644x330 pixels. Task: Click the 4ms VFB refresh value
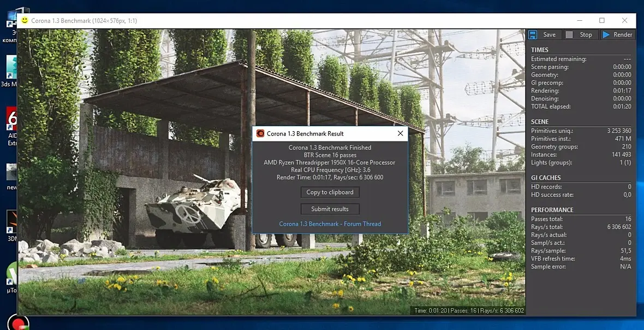626,258
